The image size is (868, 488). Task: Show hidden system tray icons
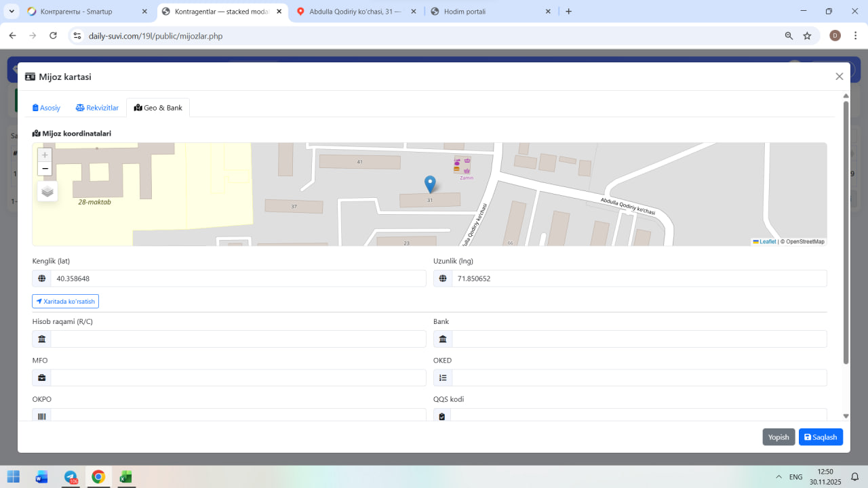778,476
